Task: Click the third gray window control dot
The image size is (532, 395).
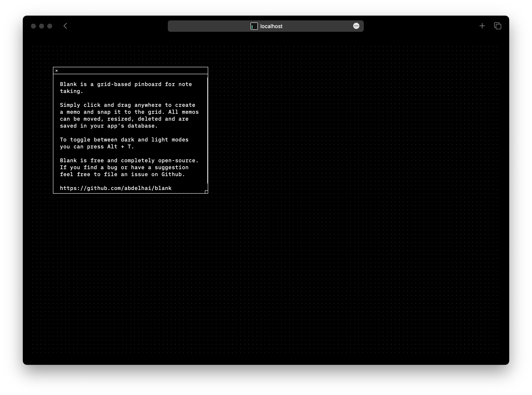Action: pyautogui.click(x=50, y=26)
